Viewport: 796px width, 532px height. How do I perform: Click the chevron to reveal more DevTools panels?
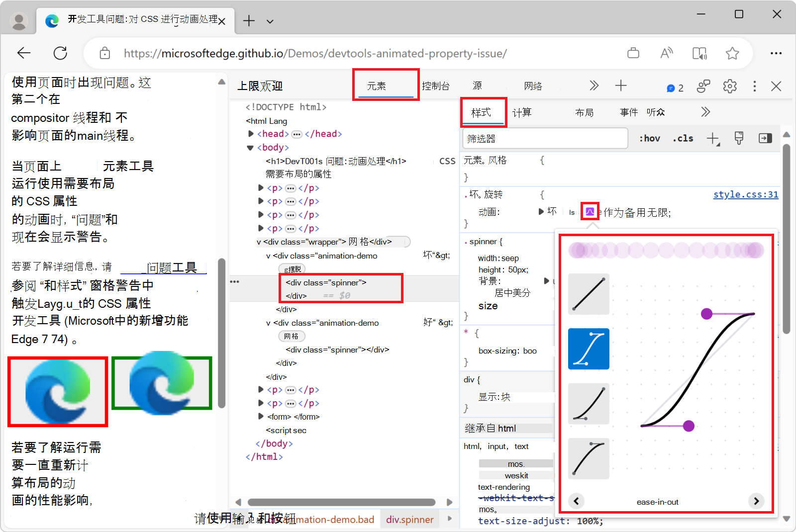(594, 86)
